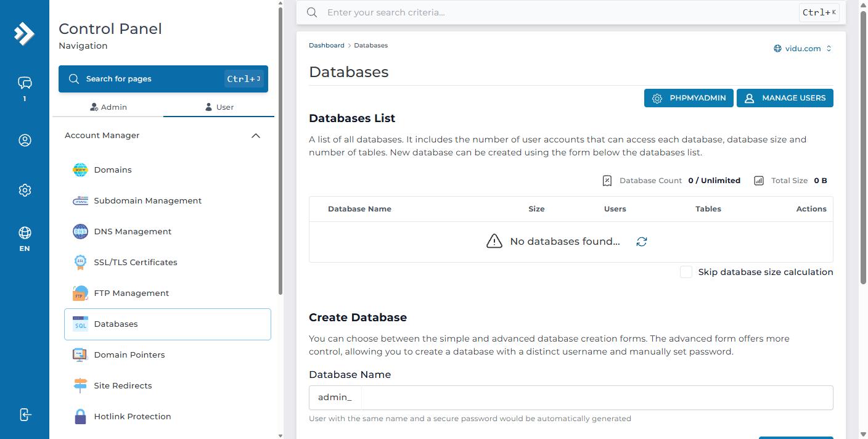
Task: Collapse the Account Manager section
Action: tap(256, 136)
